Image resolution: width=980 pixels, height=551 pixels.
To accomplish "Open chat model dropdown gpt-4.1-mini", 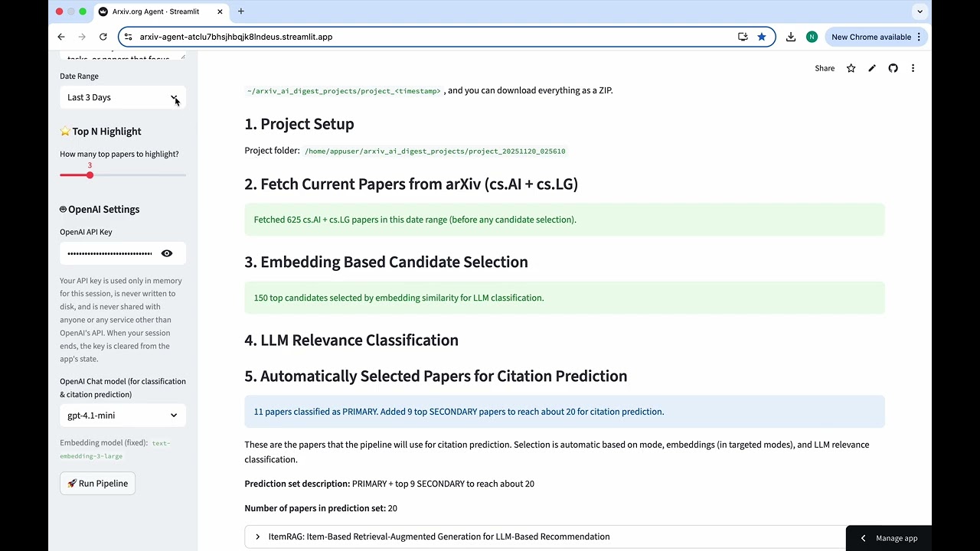I will [122, 416].
